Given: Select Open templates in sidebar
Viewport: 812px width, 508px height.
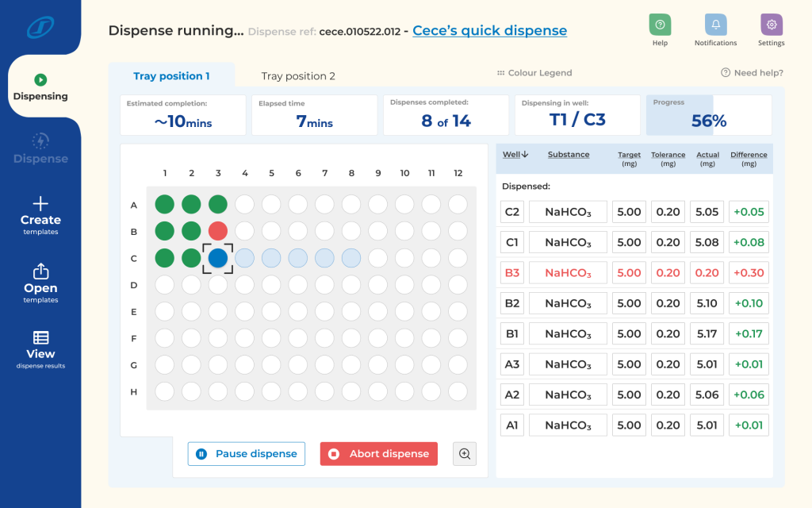Looking at the screenshot, I should coord(40,283).
